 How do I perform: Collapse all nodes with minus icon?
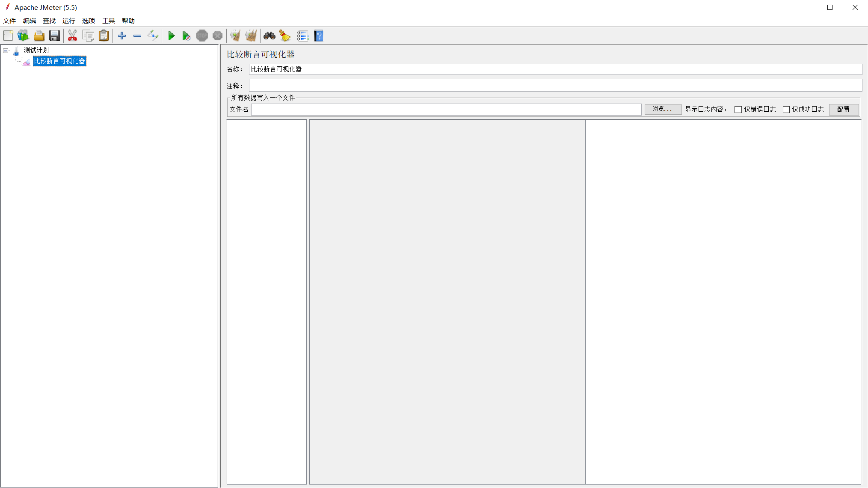(x=137, y=36)
